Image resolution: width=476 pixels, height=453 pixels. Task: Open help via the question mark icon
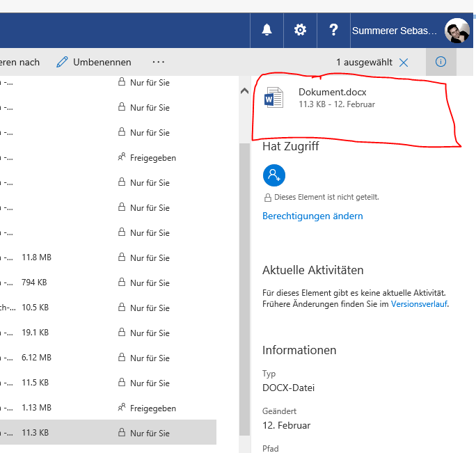(x=333, y=30)
